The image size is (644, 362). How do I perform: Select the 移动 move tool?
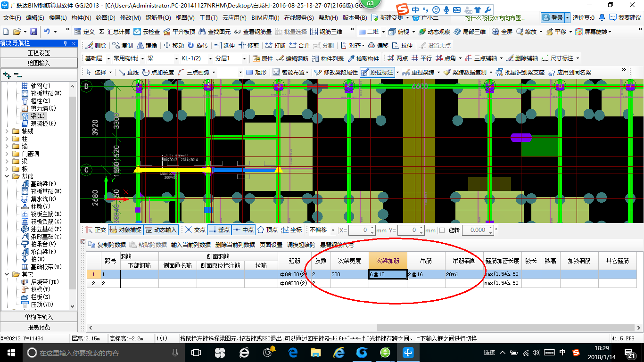pyautogui.click(x=173, y=45)
